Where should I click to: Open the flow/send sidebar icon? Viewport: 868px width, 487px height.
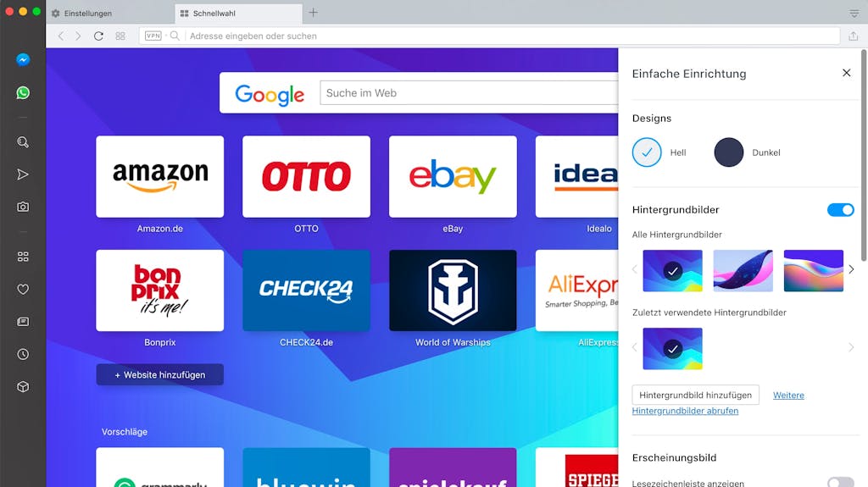coord(23,174)
